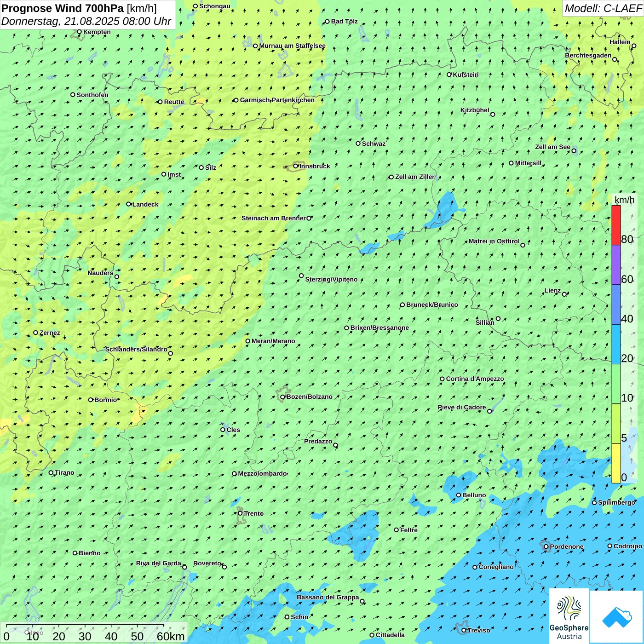The height and width of the screenshot is (644, 644).
Task: Click the green 10 km/h legend segment
Action: point(616,384)
